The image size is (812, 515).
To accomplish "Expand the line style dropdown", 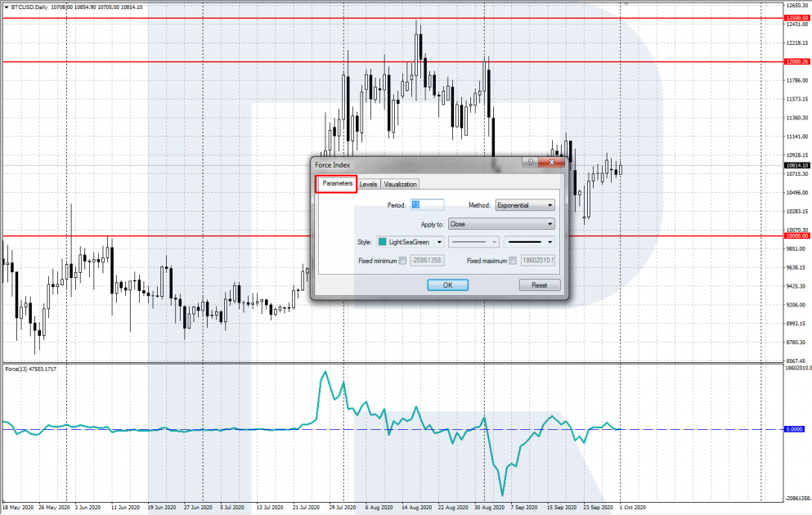I will [x=474, y=242].
